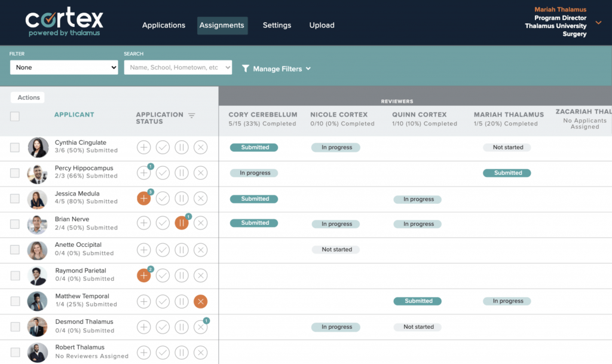Click the Application Status sort filter icon
This screenshot has width=612, height=364.
click(191, 115)
